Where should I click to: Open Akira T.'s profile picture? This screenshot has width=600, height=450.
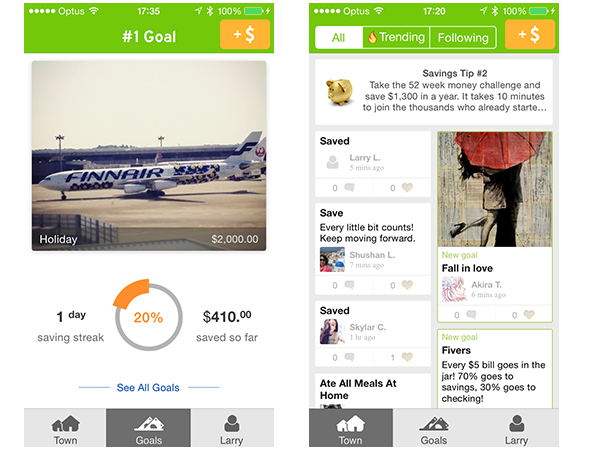454,289
